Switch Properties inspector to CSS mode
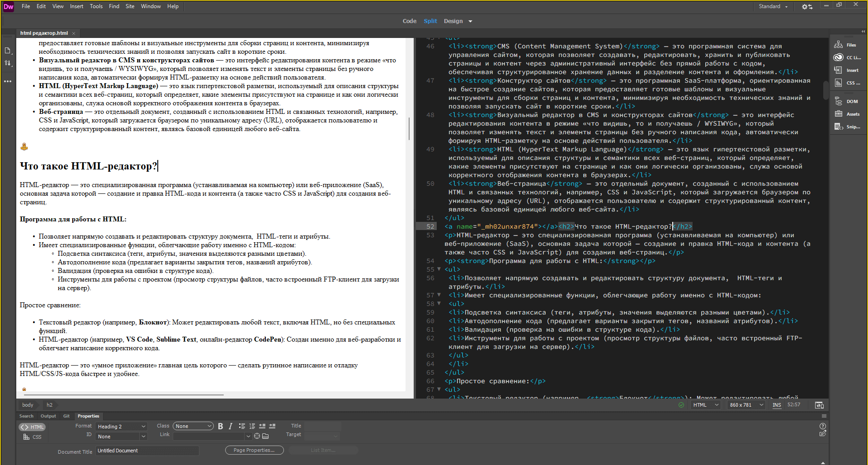 tap(33, 437)
